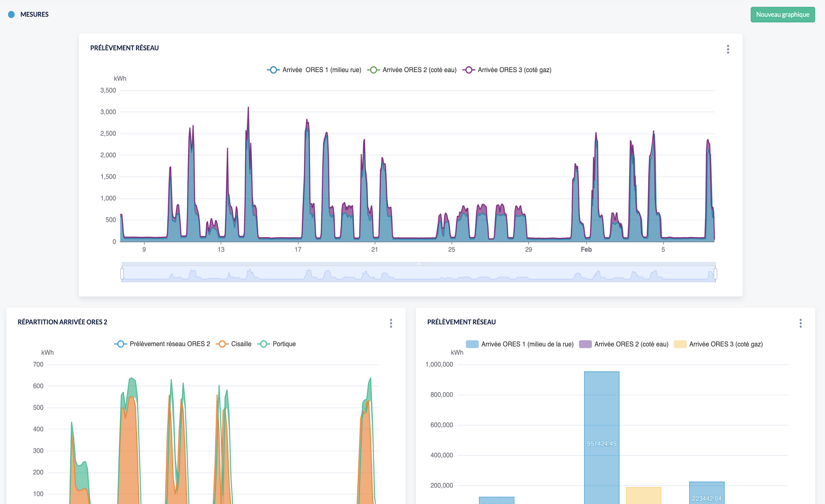Click the RÉPARTITION ARRIVÉE ORES 2 card title

pyautogui.click(x=62, y=322)
